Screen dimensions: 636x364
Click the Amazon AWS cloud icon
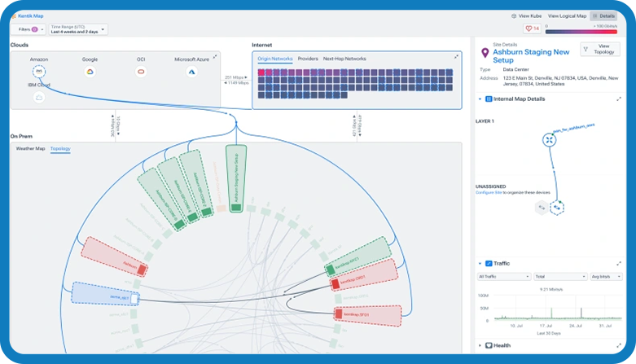click(x=39, y=72)
